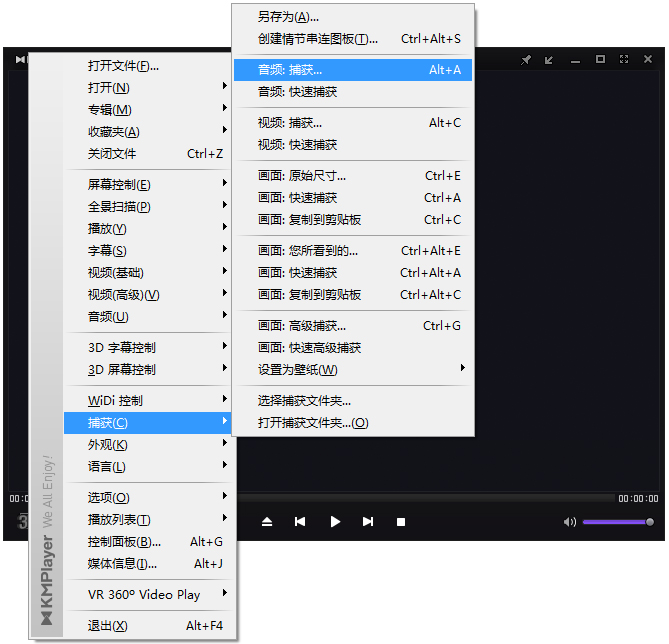Viewport: 669px width, 644px height.
Task: Click the eject/open file icon
Action: 267,522
